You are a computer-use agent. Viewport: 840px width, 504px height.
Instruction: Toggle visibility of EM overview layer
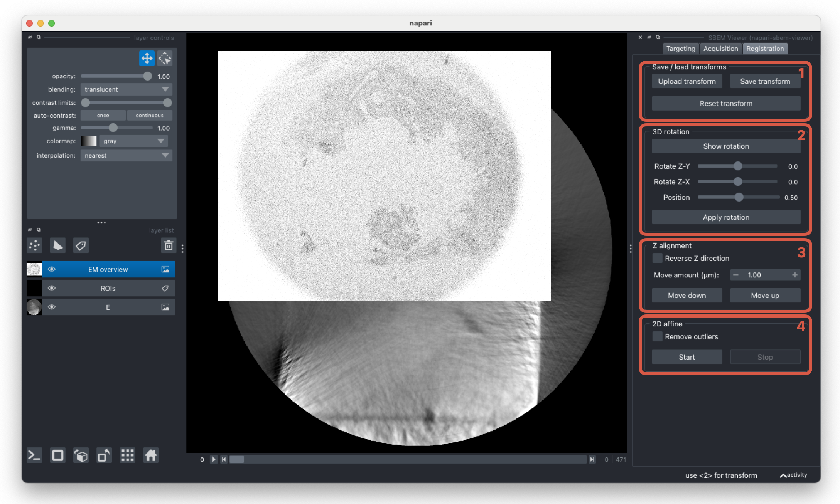(52, 269)
